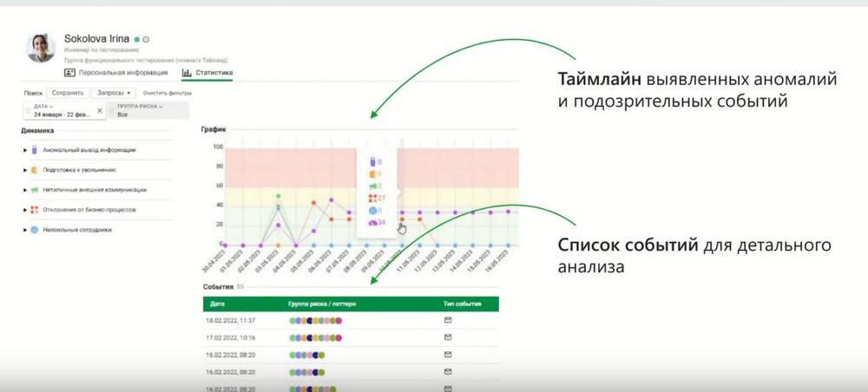The height and width of the screenshot is (392, 868).
Task: Open the ДАТА filter dropdown
Action: [x=43, y=106]
